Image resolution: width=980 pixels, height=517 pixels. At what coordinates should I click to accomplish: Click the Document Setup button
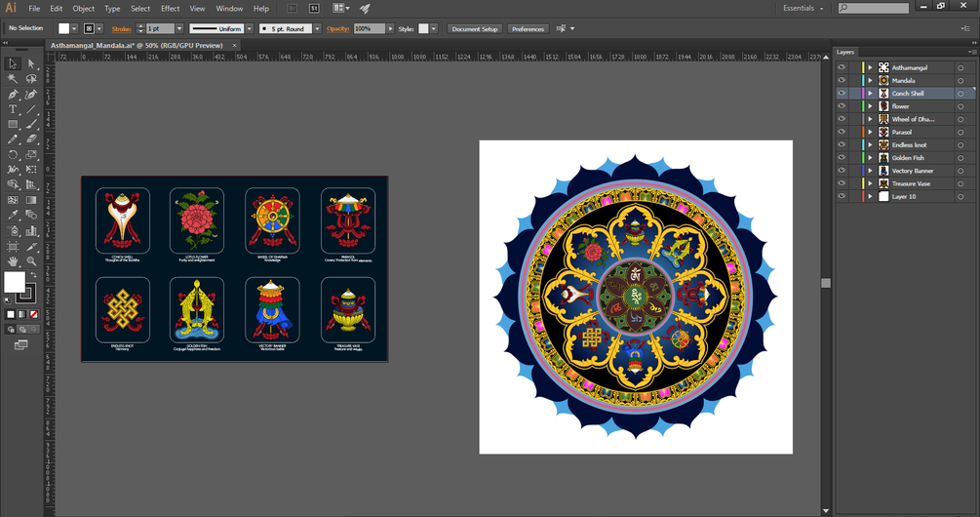pos(474,28)
